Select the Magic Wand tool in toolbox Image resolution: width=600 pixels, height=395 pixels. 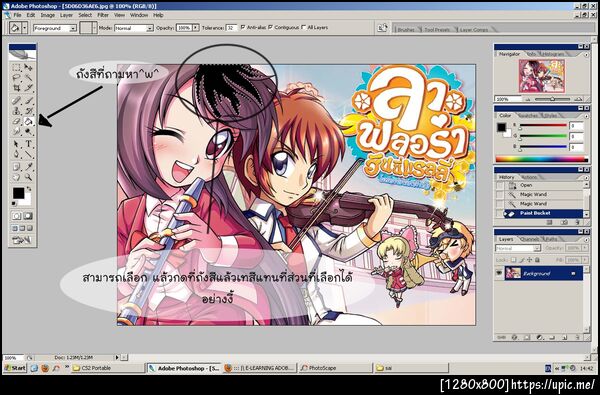click(28, 78)
